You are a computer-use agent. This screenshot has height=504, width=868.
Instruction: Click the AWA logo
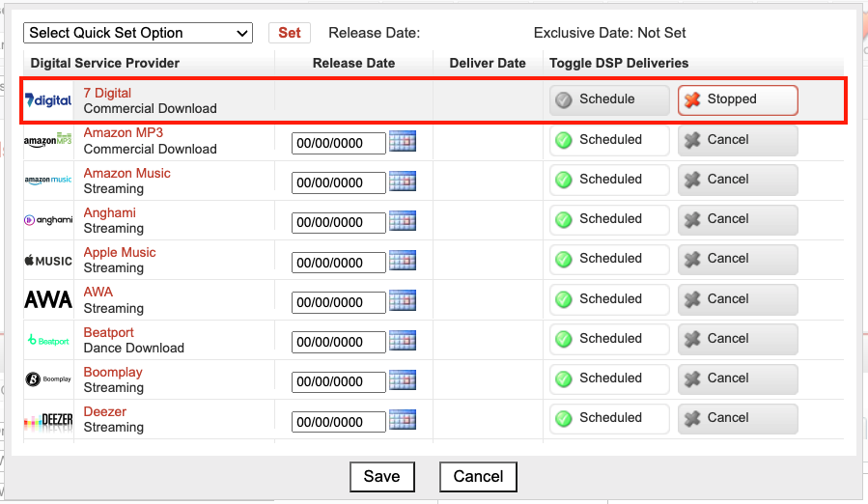point(48,299)
